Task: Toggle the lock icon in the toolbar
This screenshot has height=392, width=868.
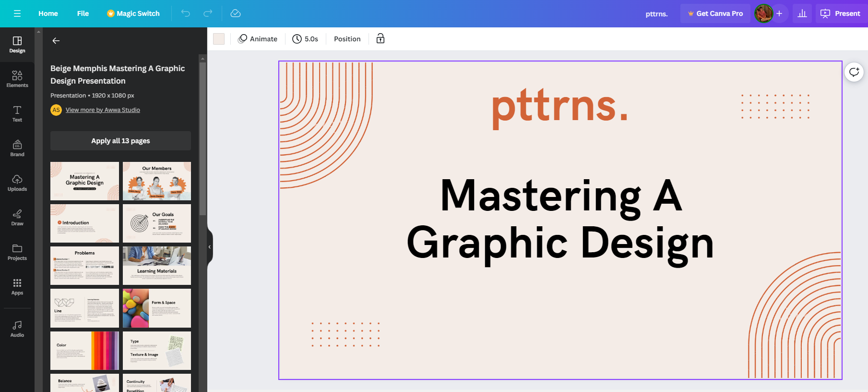Action: point(380,39)
